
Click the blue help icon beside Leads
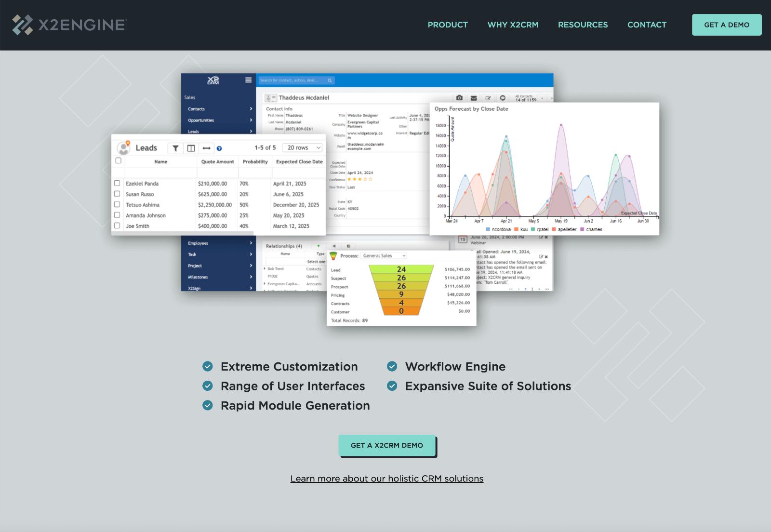coord(219,148)
